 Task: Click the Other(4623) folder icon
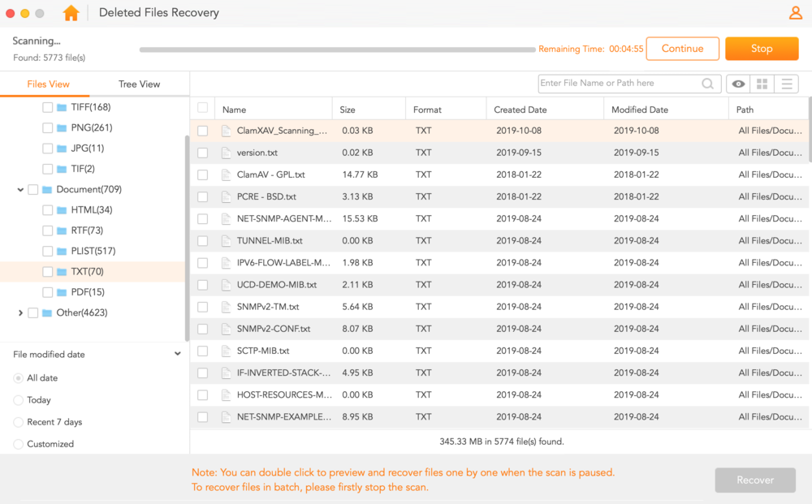(47, 312)
